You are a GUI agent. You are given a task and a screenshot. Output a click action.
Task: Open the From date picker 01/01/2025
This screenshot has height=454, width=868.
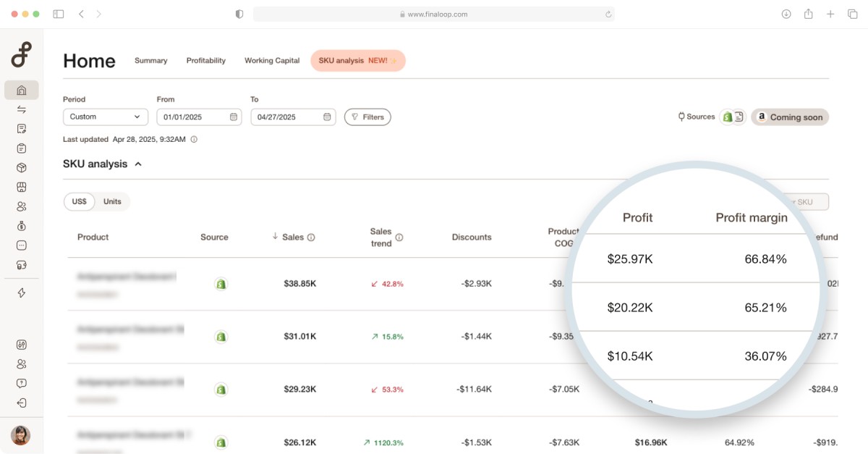tap(199, 117)
